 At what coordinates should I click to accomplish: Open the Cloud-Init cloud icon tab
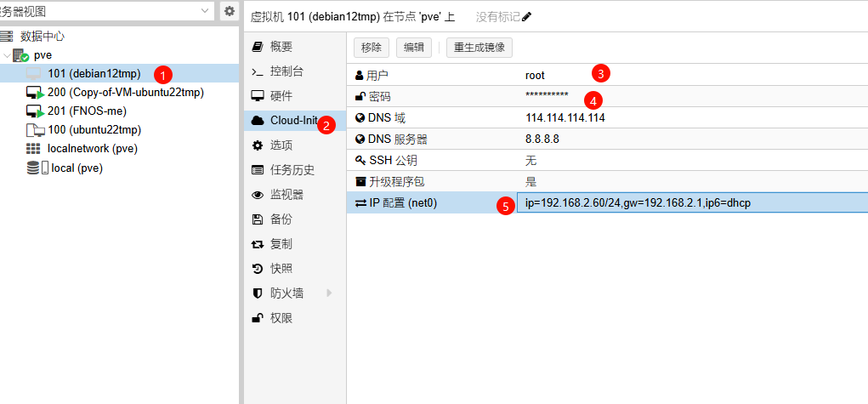[x=258, y=120]
